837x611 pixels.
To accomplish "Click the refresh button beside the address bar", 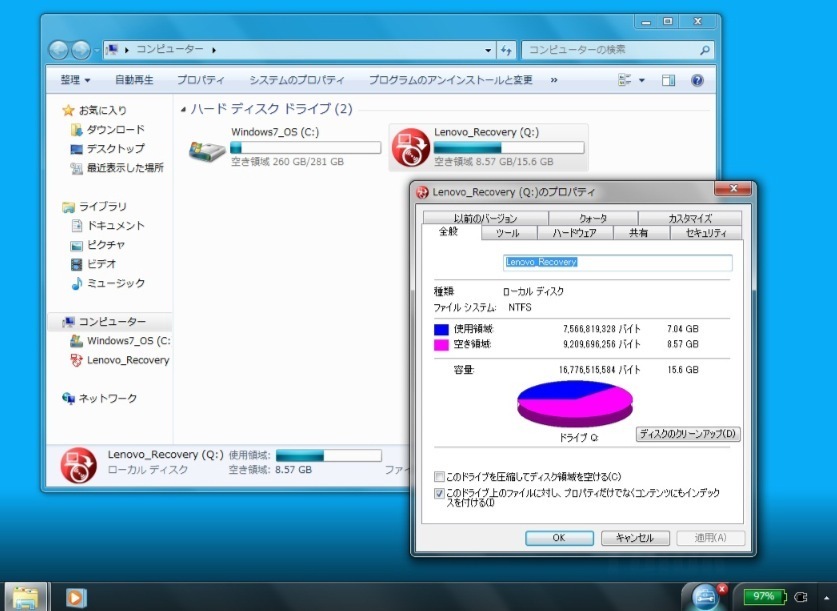I will coord(506,50).
